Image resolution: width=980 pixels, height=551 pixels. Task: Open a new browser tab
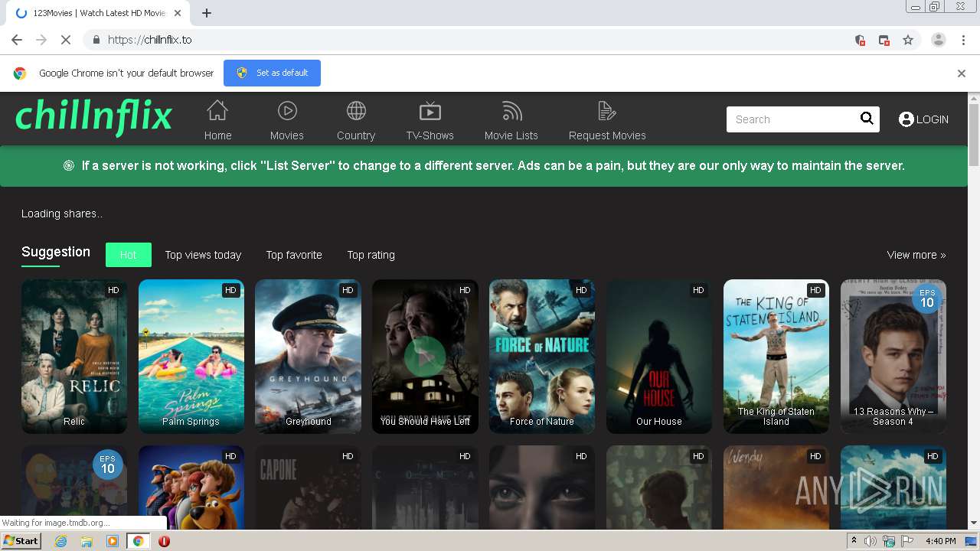[x=207, y=13]
